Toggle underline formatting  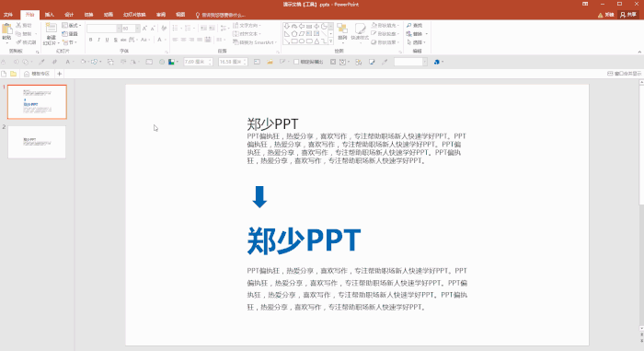[107, 40]
